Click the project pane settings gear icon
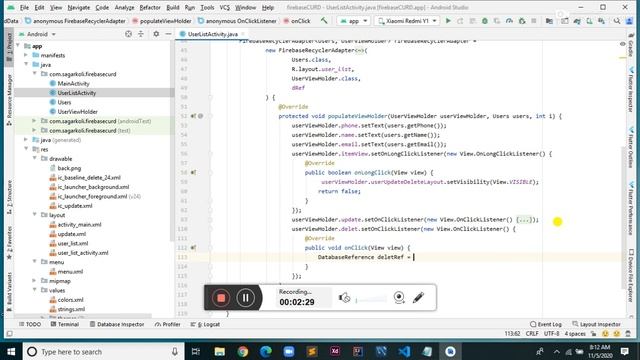 (x=156, y=34)
